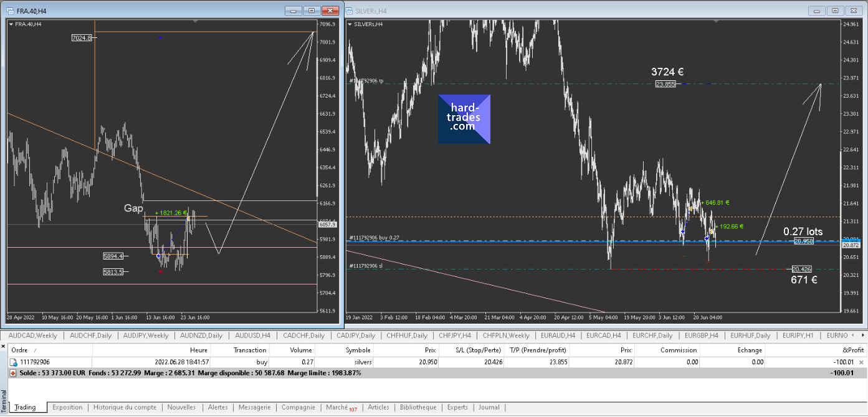Switch to the CHFJPY,H4 chart tab
Image resolution: width=868 pixels, height=417 pixels.
pyautogui.click(x=455, y=335)
